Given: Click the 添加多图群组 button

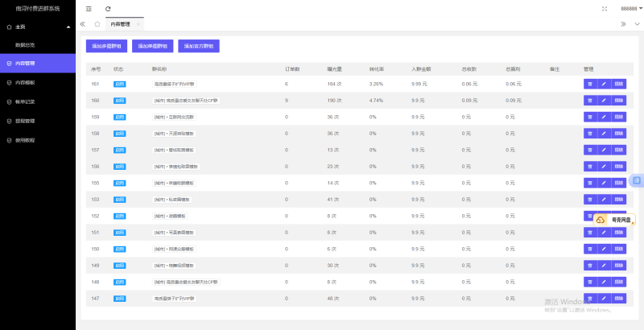Looking at the screenshot, I should 106,47.
